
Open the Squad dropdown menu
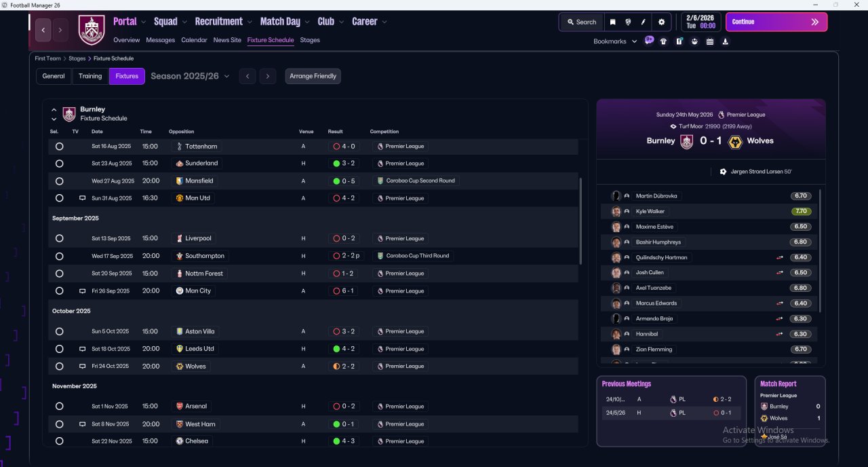(170, 22)
